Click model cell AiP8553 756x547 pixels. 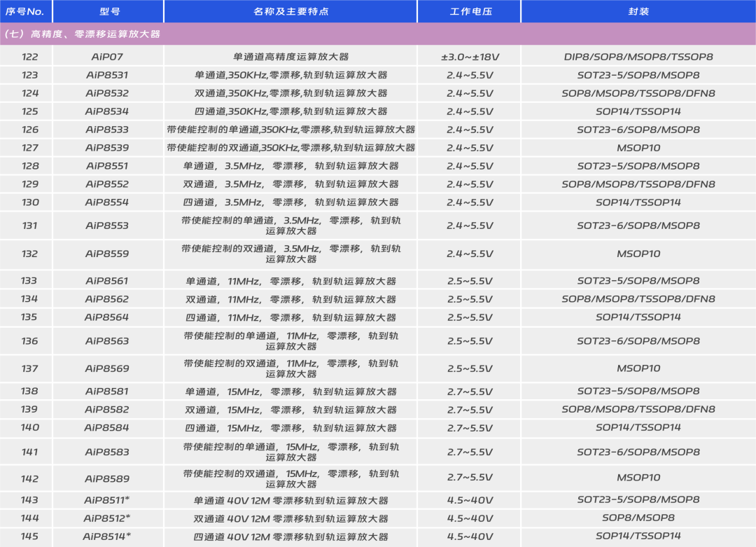click(107, 226)
